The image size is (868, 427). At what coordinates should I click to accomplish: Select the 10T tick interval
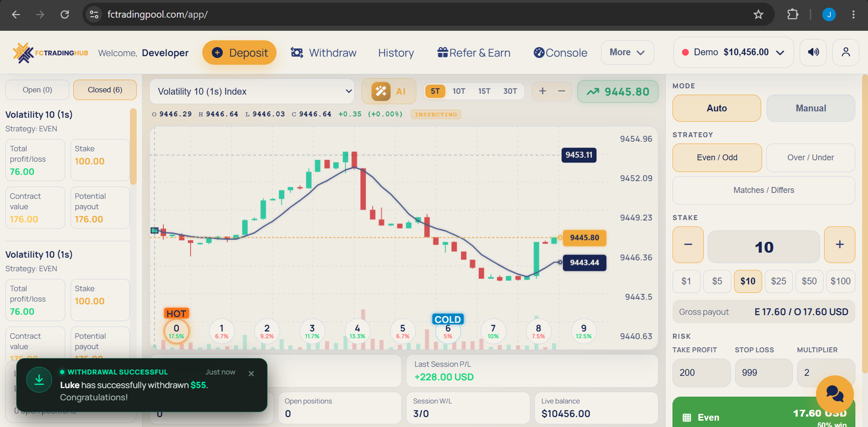coord(459,91)
